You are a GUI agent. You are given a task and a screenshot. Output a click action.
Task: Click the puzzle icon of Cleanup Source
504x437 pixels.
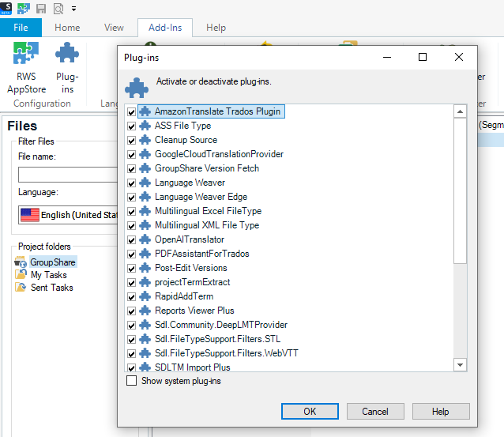click(x=145, y=140)
